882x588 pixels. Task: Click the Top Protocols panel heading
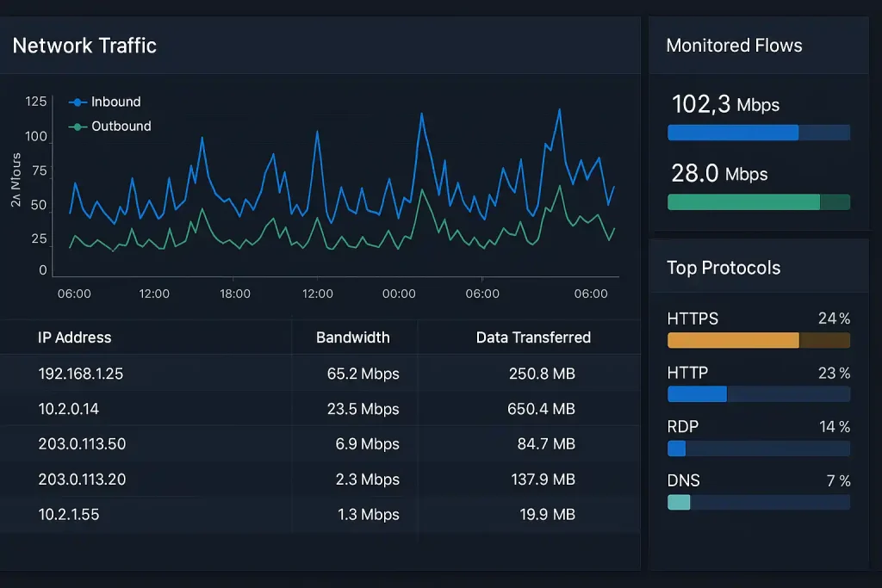(724, 268)
